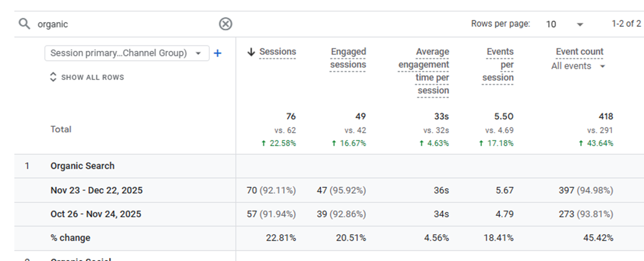Select the Organic Search row

[82, 166]
